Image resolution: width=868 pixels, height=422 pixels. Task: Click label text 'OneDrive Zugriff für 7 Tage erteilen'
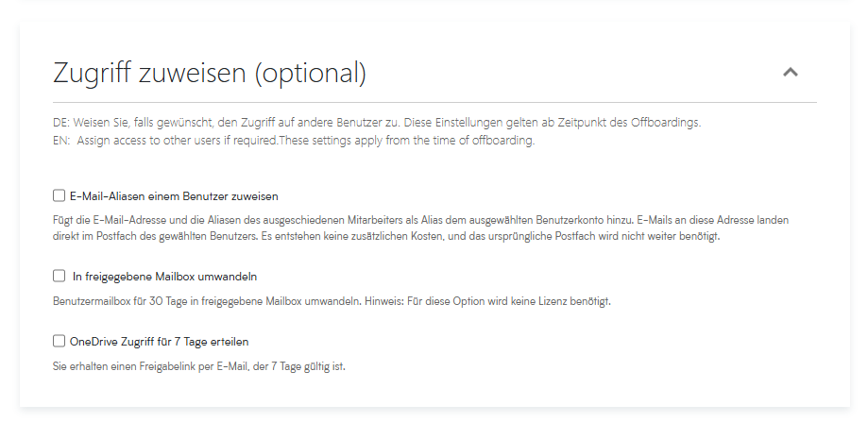click(159, 341)
